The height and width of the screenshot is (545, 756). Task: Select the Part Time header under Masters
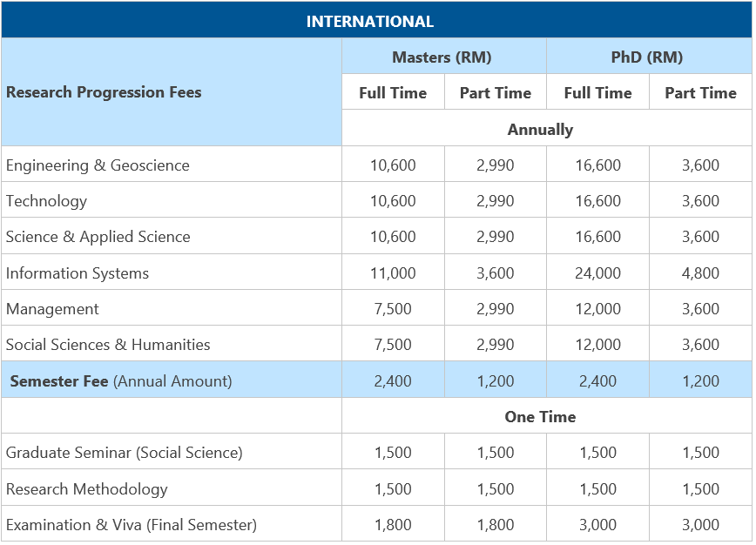(496, 92)
